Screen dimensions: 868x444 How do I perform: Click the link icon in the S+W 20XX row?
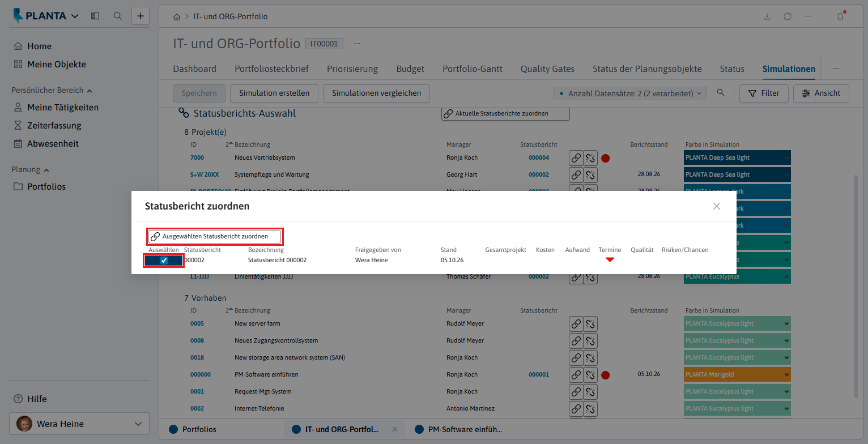(x=576, y=175)
